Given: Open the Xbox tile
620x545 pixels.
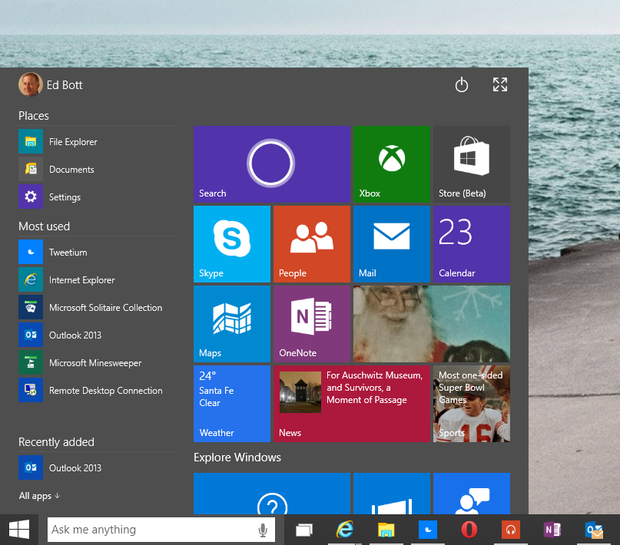Looking at the screenshot, I should click(390, 164).
